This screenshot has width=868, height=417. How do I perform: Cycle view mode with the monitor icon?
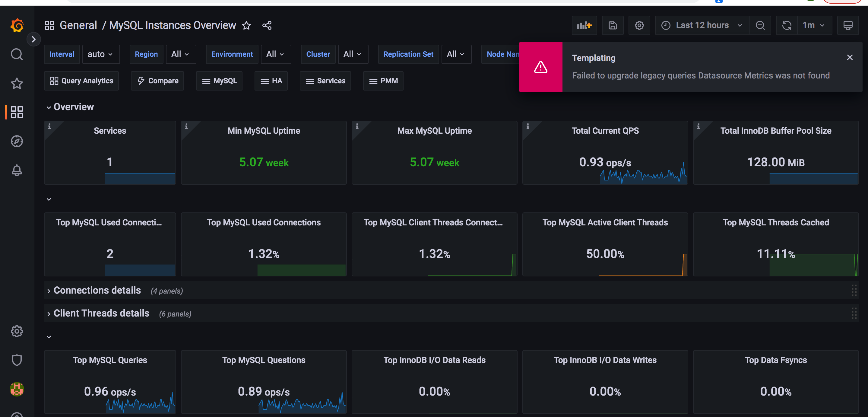848,25
